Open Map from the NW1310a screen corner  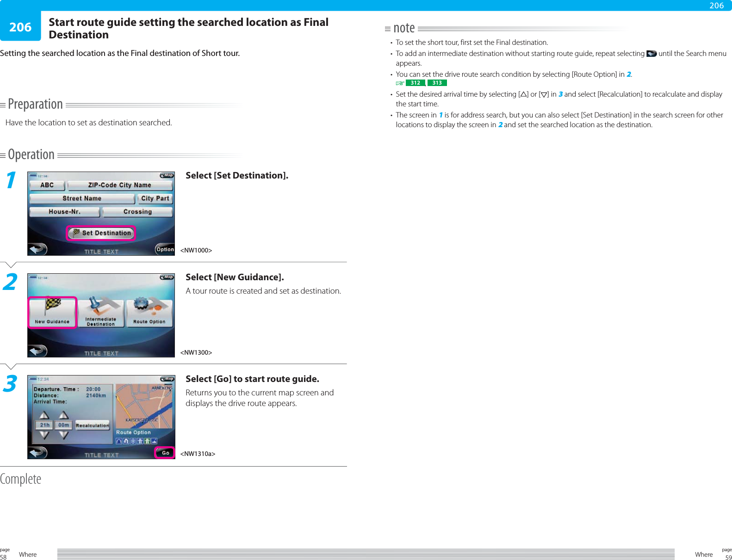click(x=167, y=379)
